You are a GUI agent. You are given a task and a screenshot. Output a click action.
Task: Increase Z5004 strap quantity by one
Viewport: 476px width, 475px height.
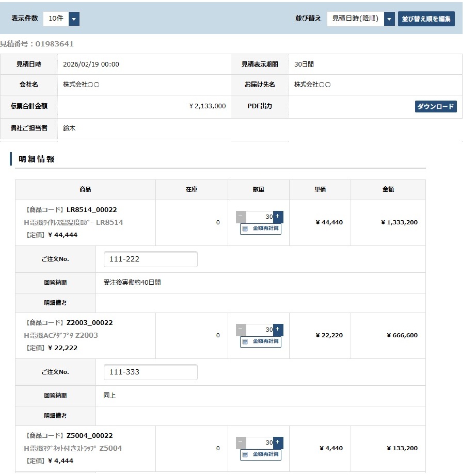[x=278, y=443]
